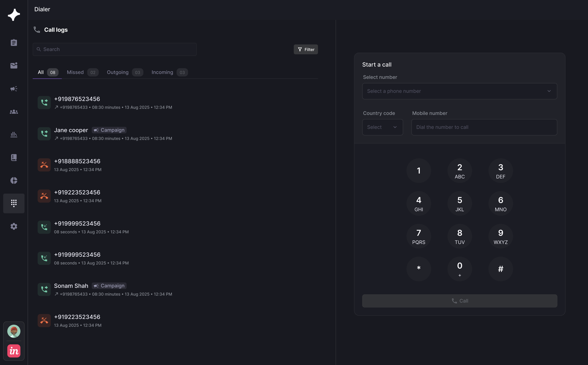Dial digit 8 TUV on keypad

(460, 236)
